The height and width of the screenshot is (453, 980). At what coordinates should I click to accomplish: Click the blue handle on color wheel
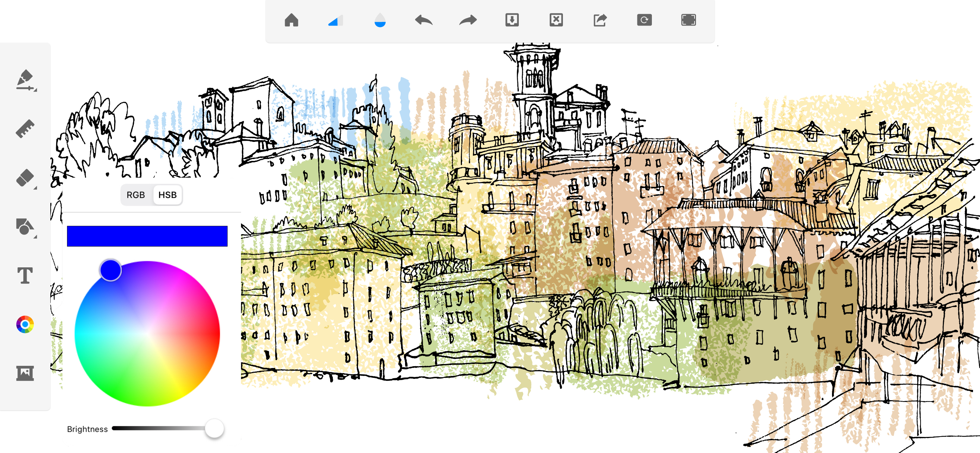pos(110,270)
